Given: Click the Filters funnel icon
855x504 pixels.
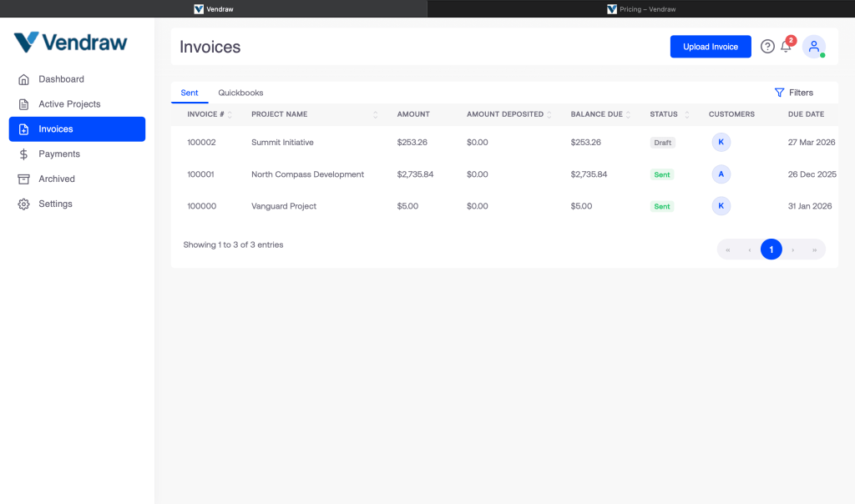Looking at the screenshot, I should coord(779,93).
